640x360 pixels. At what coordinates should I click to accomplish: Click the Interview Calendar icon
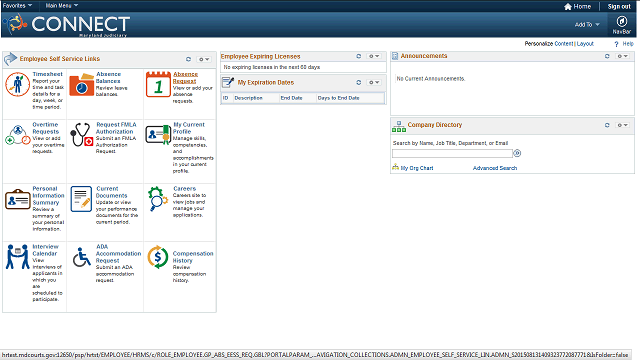tap(18, 257)
